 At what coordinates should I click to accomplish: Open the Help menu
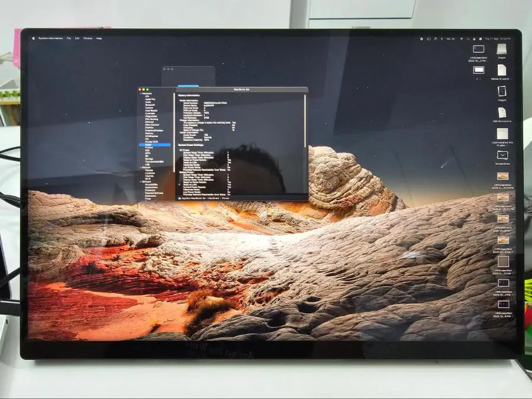[99, 38]
